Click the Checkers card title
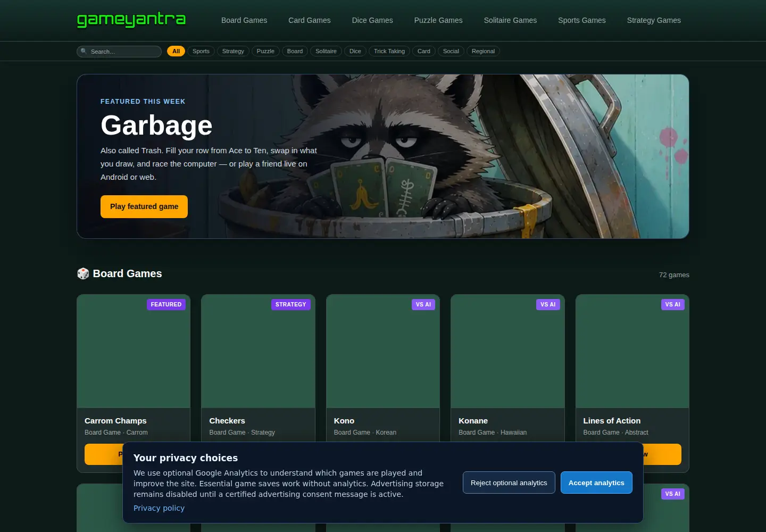 point(227,421)
